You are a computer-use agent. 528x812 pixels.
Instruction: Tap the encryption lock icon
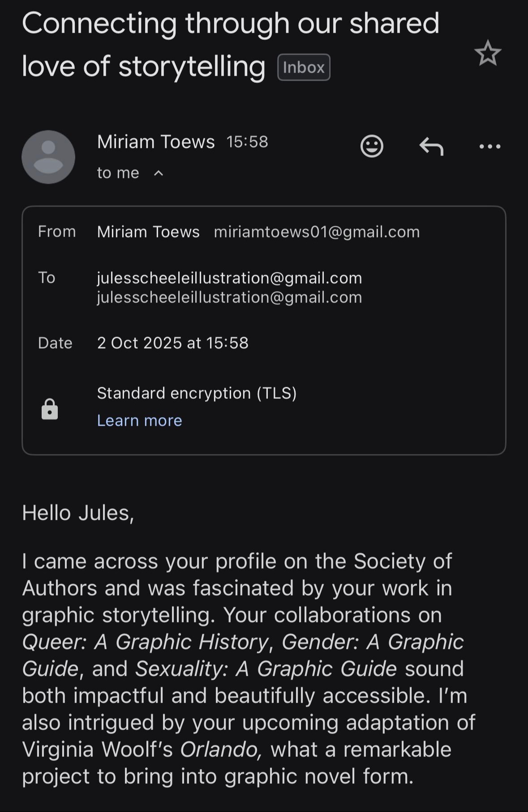pos(50,409)
